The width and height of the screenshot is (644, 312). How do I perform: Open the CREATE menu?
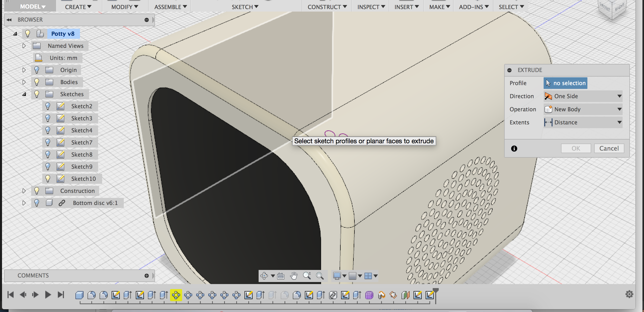(77, 7)
